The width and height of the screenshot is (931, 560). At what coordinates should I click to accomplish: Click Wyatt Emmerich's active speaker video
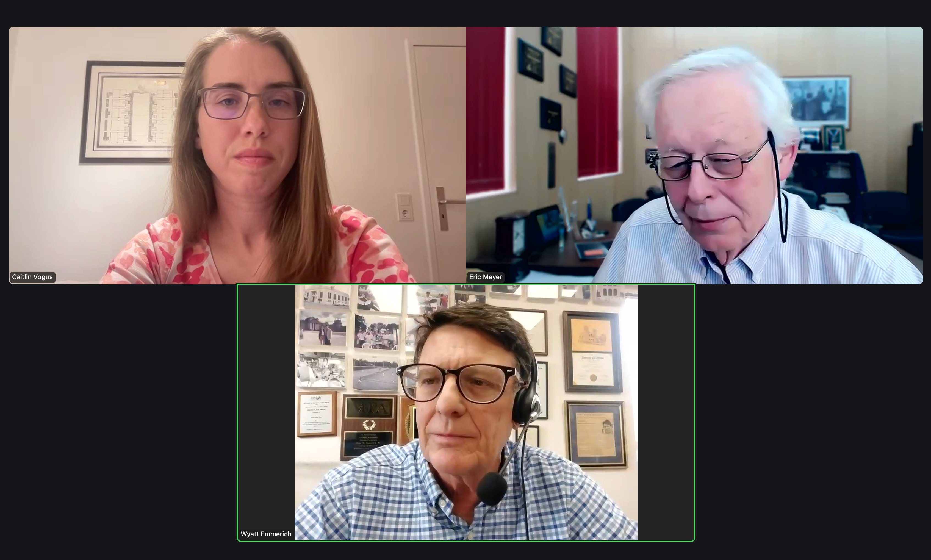pos(466,412)
